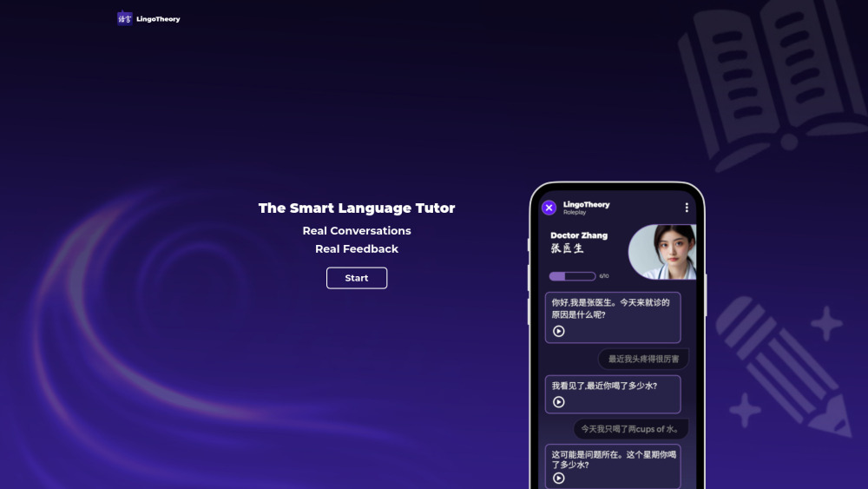
Task: Click the LingoTheory logo icon in header
Action: [x=125, y=18]
